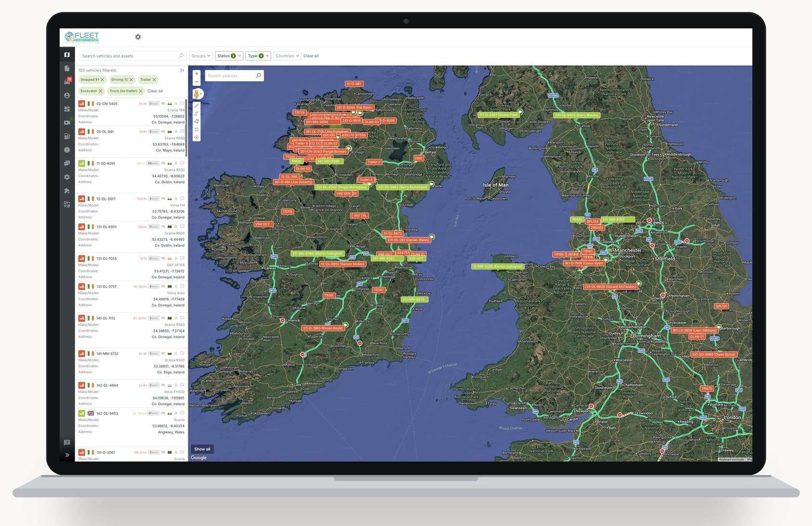Viewport: 812px width, 526px height.
Task: Open the drivers profile icon in the sidebar
Action: [x=67, y=95]
